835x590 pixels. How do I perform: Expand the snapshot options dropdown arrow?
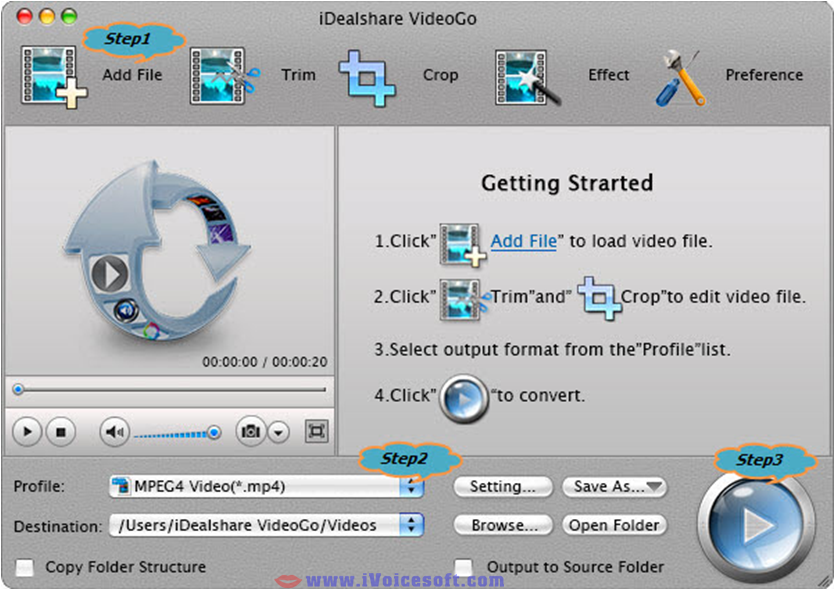(x=279, y=432)
